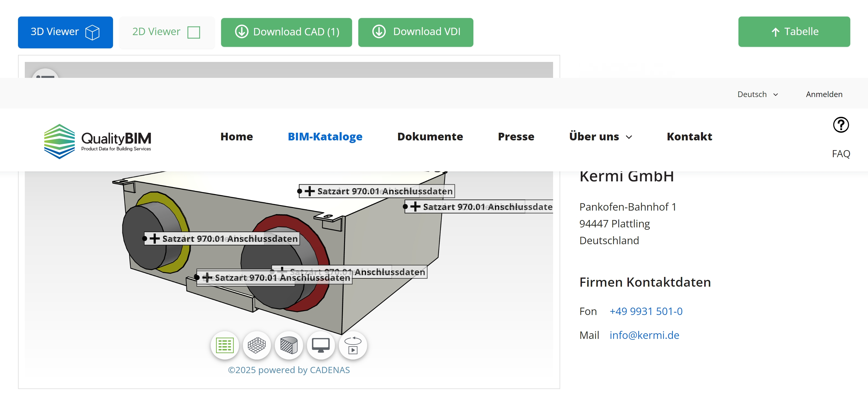The height and width of the screenshot is (407, 868).
Task: Click the monitor fullscreen icon
Action: [x=321, y=345]
